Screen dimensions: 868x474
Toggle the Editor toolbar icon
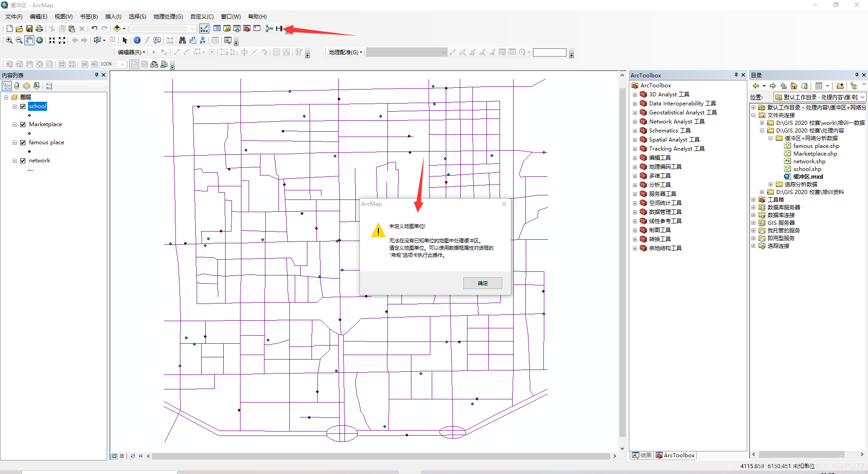coord(204,28)
